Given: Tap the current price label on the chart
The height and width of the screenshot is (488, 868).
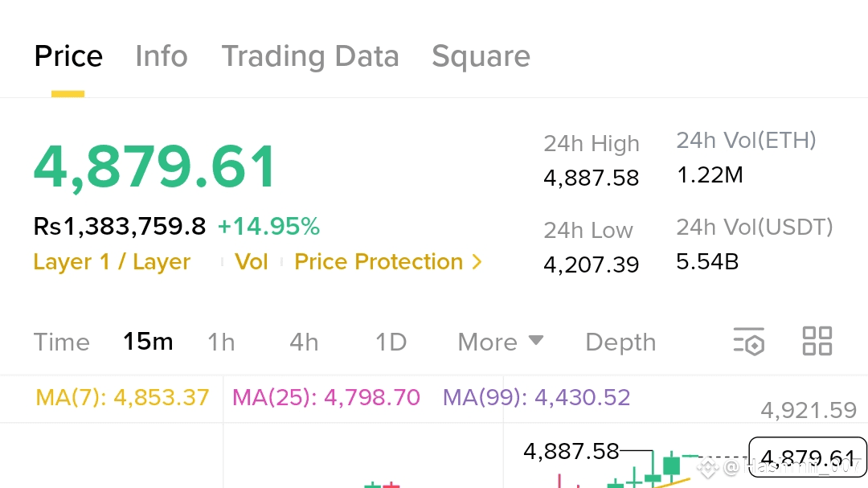Looking at the screenshot, I should coord(807,458).
